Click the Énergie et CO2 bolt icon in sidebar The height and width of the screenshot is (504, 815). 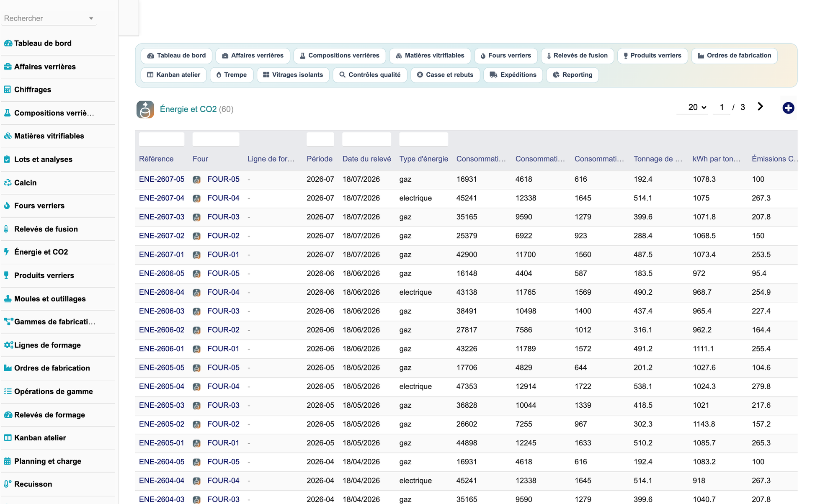(6, 252)
